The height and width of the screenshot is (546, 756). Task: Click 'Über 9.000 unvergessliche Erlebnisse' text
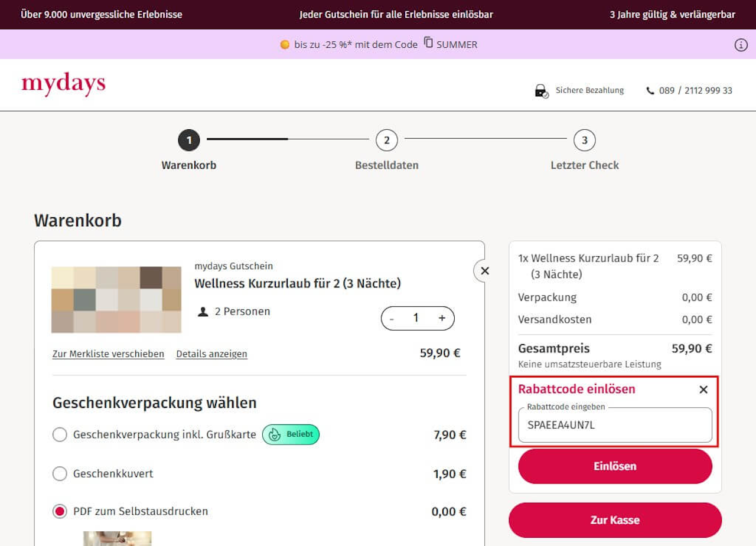coord(102,15)
